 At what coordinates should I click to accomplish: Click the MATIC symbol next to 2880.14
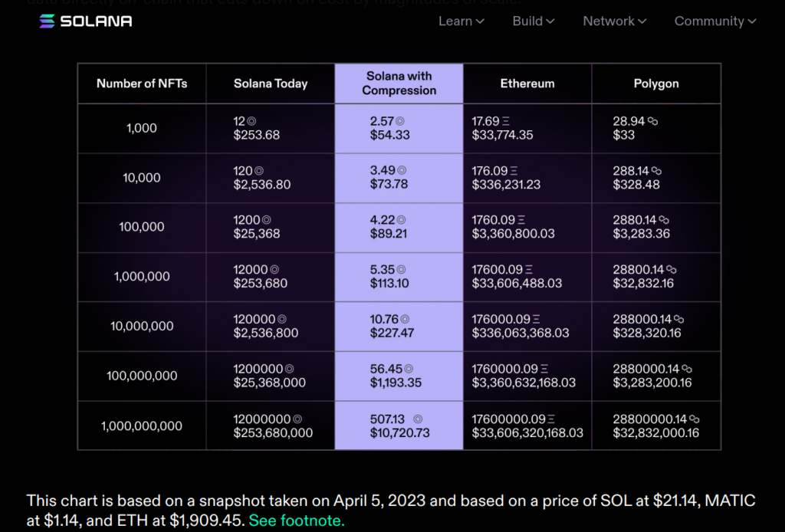pos(664,220)
